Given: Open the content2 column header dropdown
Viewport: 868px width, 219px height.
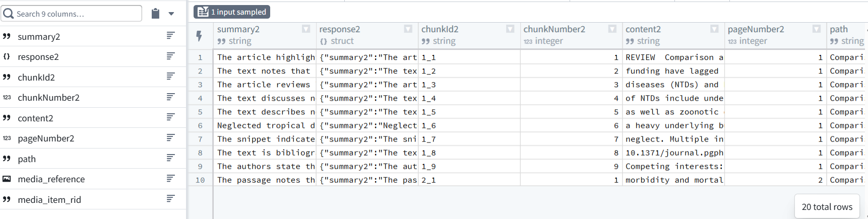Looking at the screenshot, I should (714, 29).
